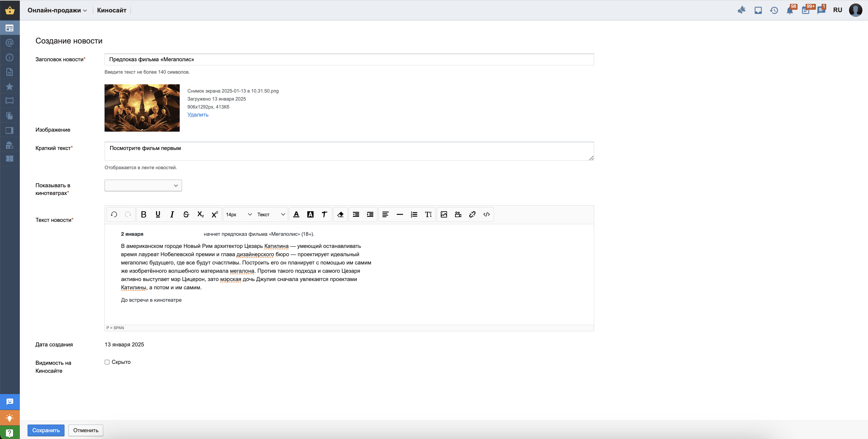Open the cinema screen sidebar icon
This screenshot has height=439, width=868.
pos(10,101)
